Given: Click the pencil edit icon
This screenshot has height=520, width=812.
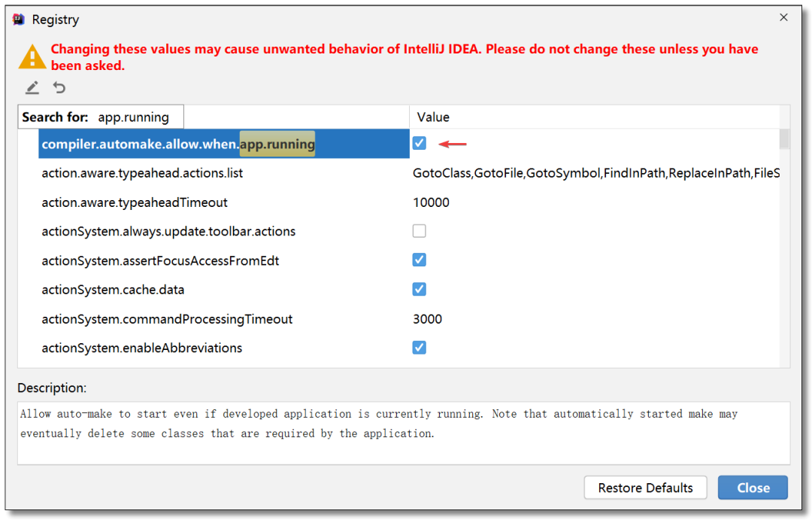Looking at the screenshot, I should (x=32, y=87).
